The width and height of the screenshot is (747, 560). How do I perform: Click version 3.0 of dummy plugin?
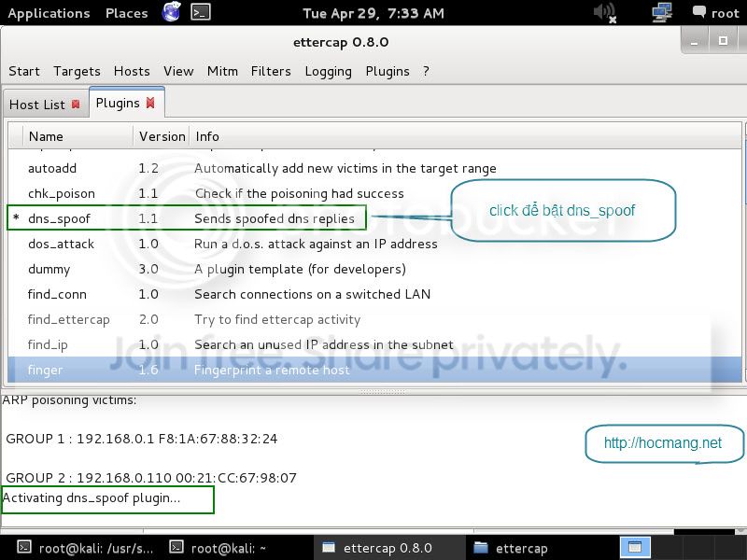[x=148, y=270]
